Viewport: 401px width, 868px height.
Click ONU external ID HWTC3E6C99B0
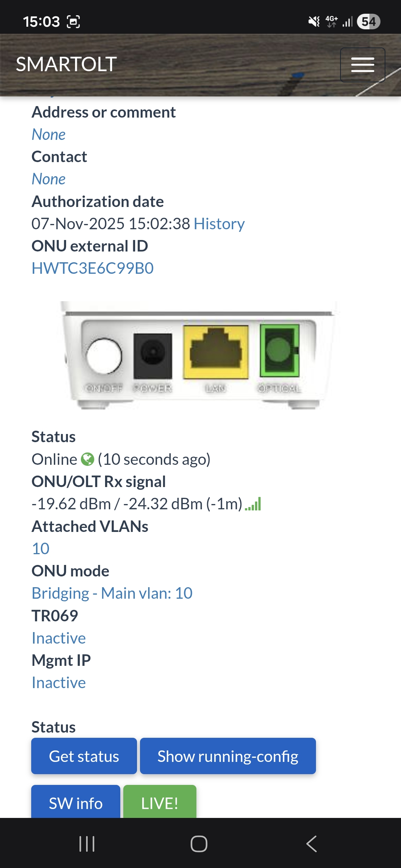pos(92,268)
